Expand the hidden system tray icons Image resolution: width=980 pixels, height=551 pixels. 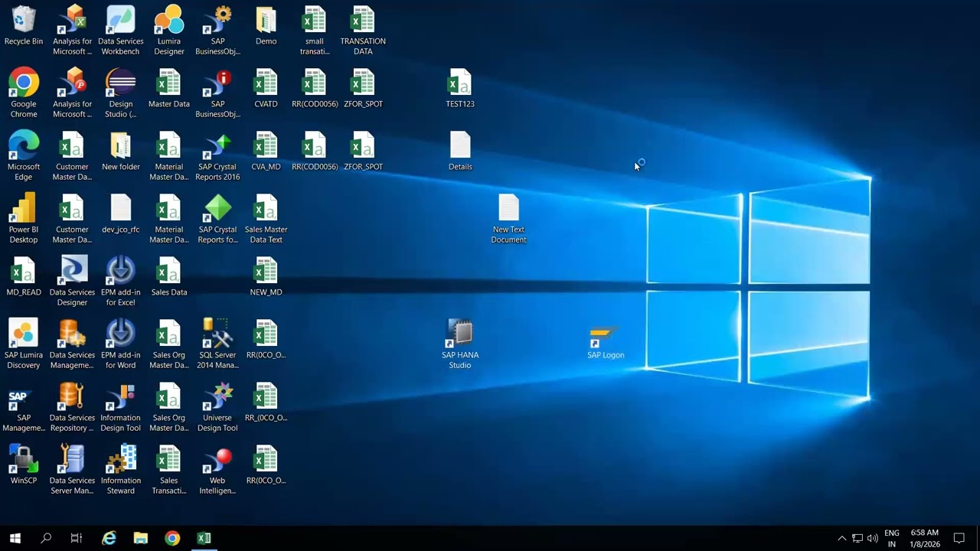pos(842,538)
